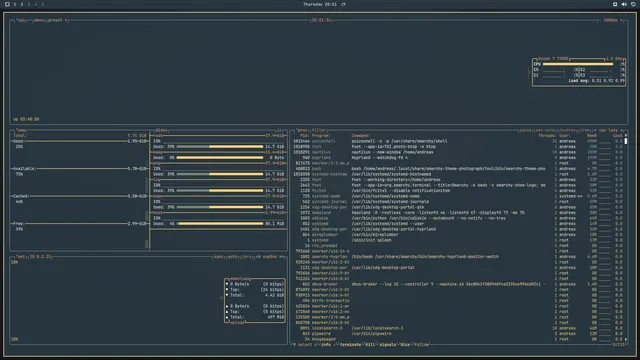The width and height of the screenshot is (640, 360).
Task: Toggle auto scaling in the net box
Action: click(x=232, y=257)
